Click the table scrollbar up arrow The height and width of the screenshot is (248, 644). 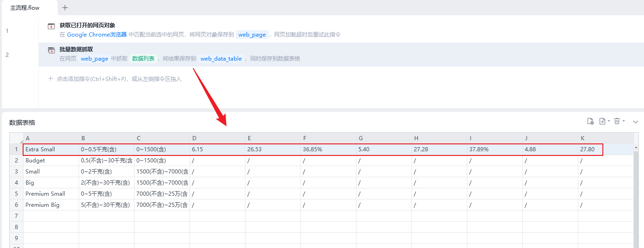tap(636, 147)
